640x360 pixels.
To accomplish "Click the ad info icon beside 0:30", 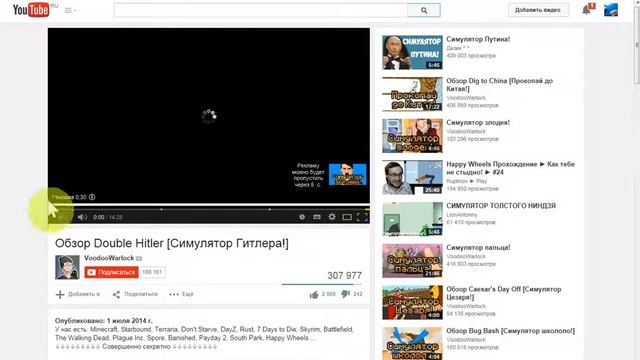I will click(92, 197).
